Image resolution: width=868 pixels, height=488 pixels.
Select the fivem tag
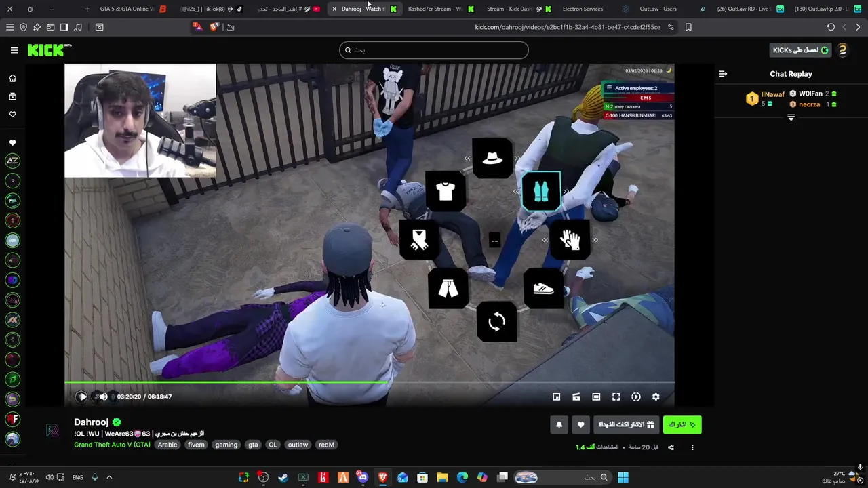tap(196, 445)
